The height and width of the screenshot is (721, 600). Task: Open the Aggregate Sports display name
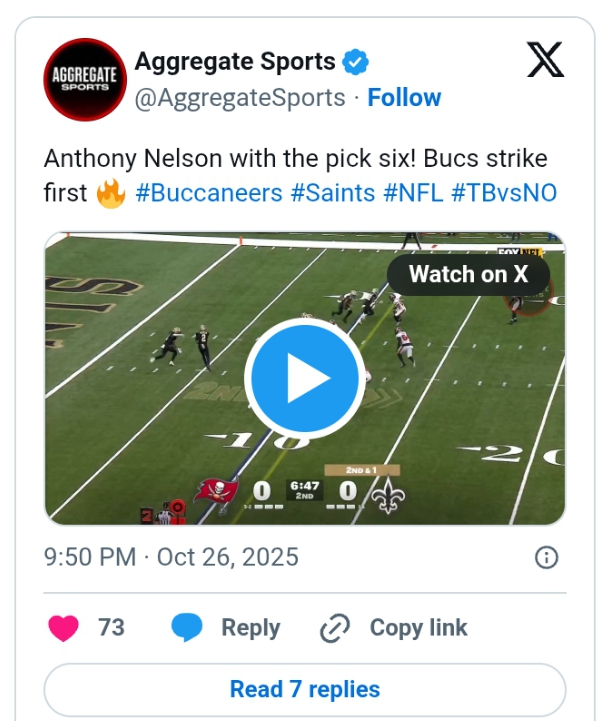click(235, 62)
